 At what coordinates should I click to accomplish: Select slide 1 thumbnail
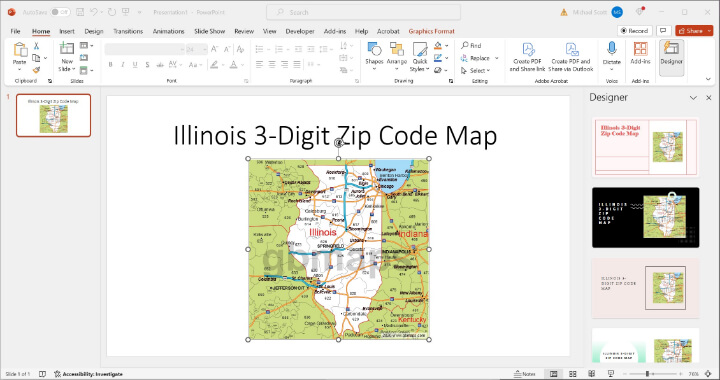point(54,116)
